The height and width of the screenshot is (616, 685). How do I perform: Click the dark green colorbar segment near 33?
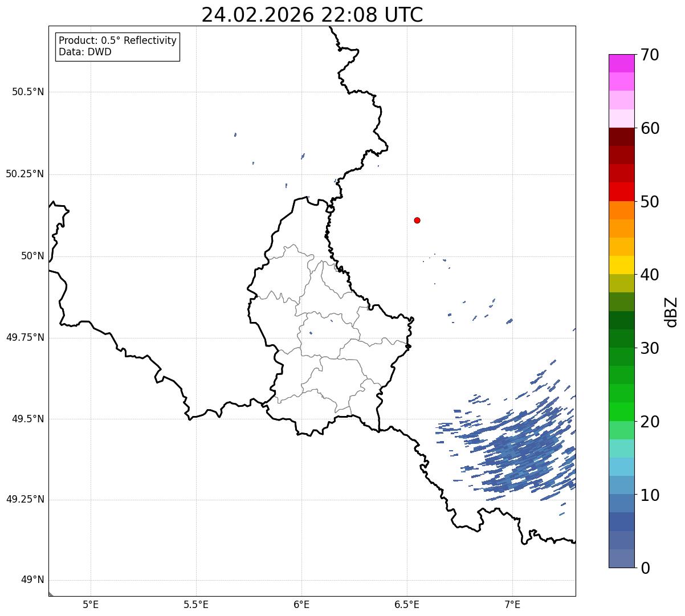[x=622, y=320]
